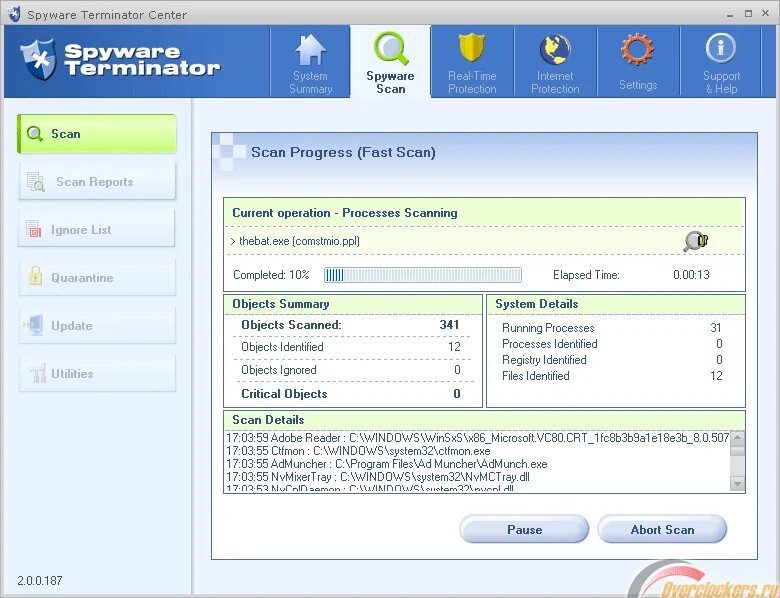This screenshot has width=780, height=598.
Task: Open Settings gear icon
Action: 637,49
